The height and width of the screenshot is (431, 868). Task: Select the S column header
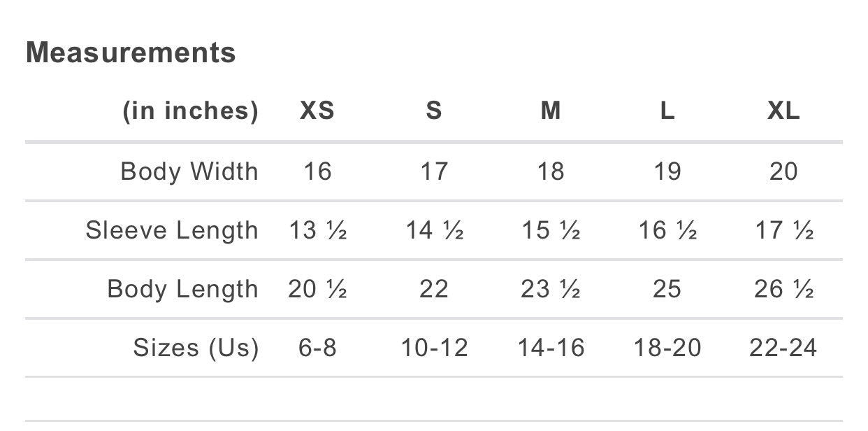(x=434, y=111)
